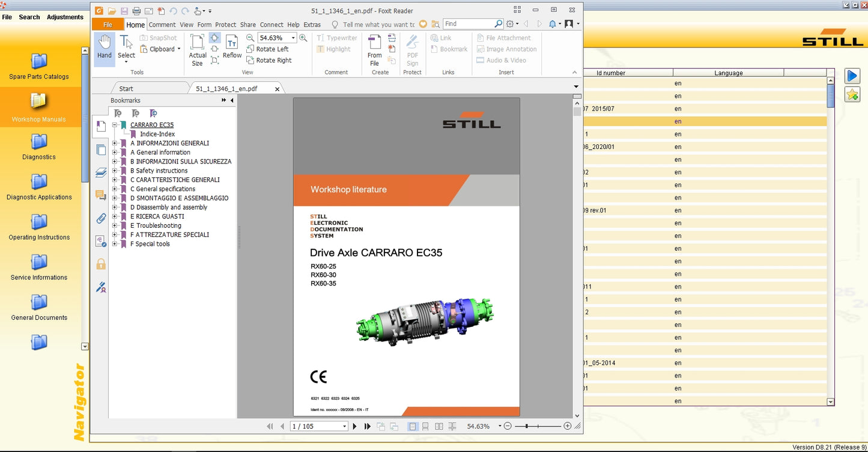868x452 pixels.
Task: Expand the B Safety instructions bookmark
Action: click(115, 171)
